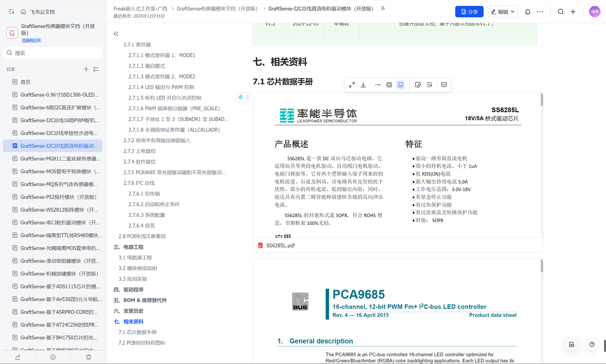Click the search magnifier in top bar

pos(561,12)
